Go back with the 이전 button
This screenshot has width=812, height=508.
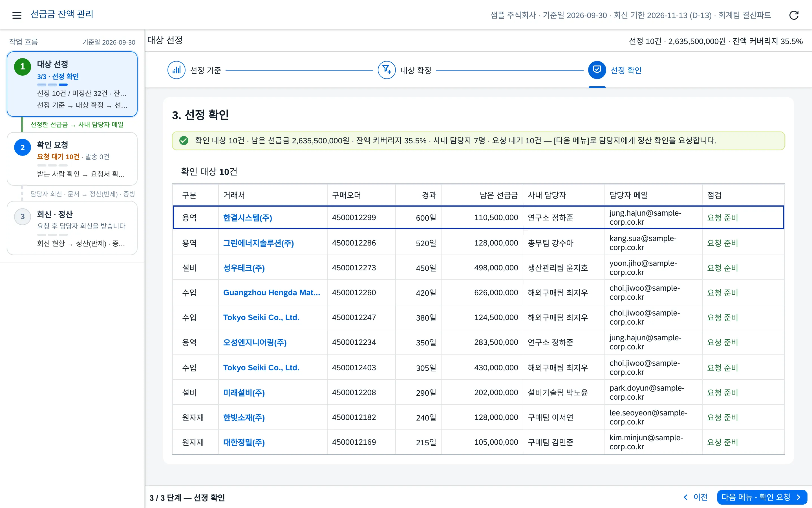(x=695, y=497)
